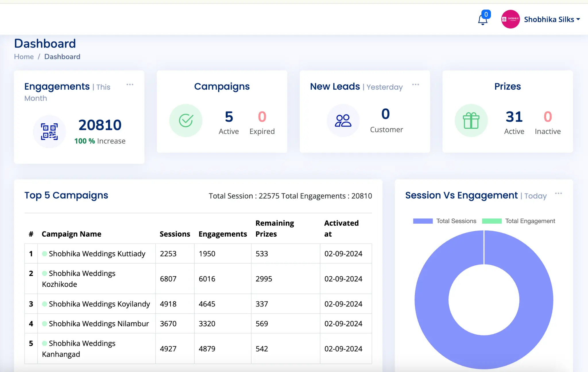Click the green checkmark campaigns icon

coord(186,120)
